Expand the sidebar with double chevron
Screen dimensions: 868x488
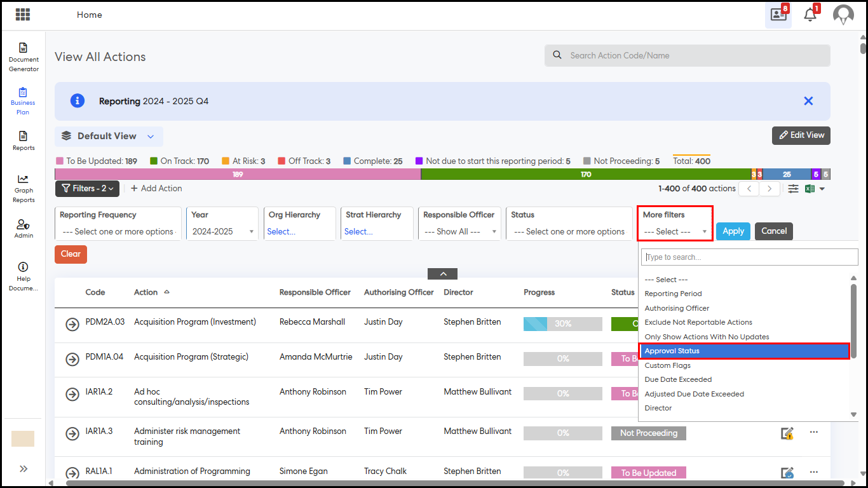click(24, 469)
